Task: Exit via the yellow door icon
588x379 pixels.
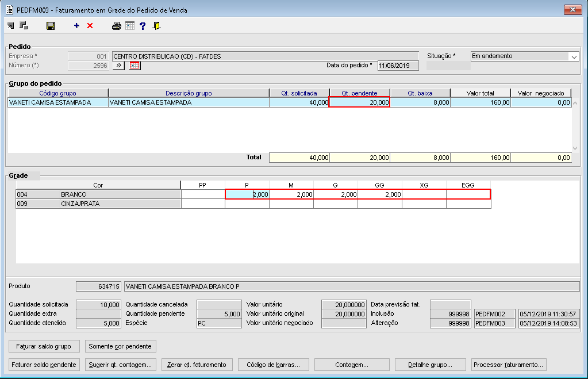Action: [157, 25]
